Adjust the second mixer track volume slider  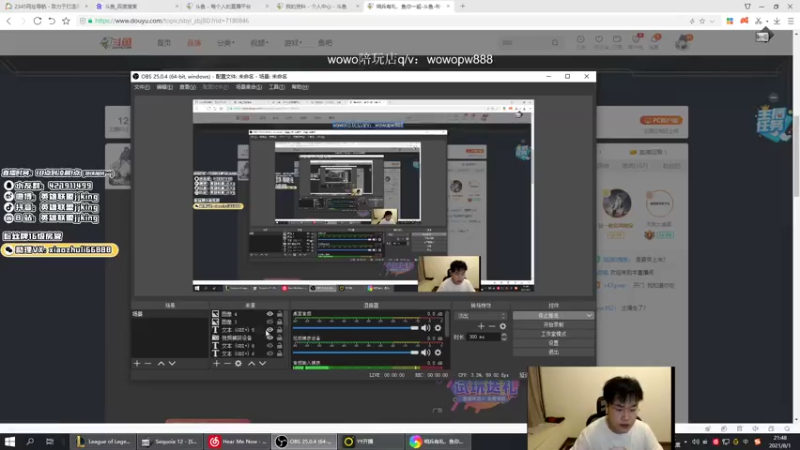[356, 352]
